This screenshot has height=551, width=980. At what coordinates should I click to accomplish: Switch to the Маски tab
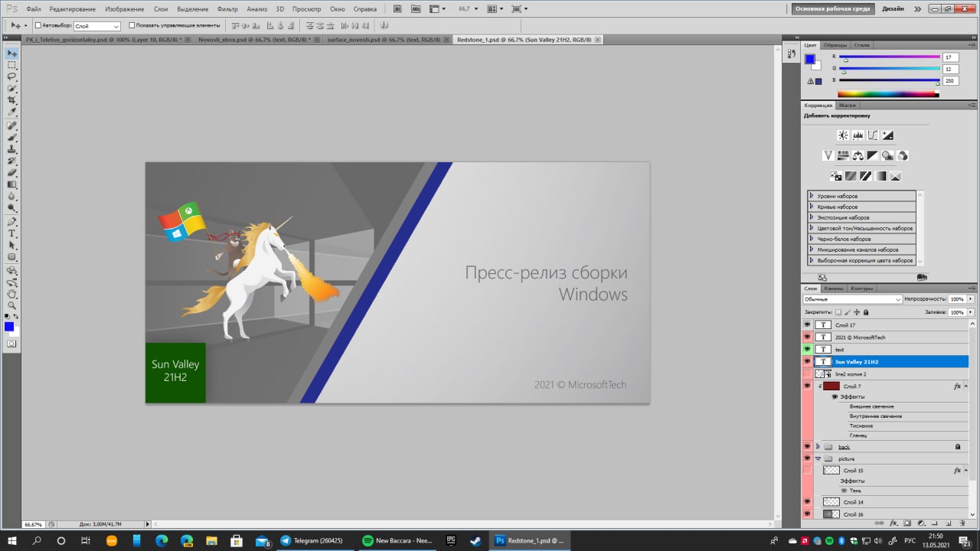click(848, 105)
